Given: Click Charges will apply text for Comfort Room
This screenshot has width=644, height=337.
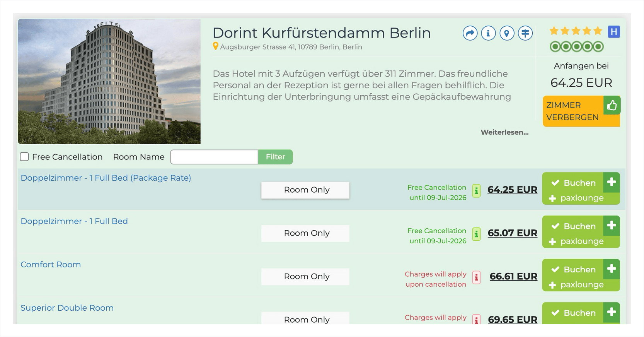Looking at the screenshot, I should (x=436, y=279).
